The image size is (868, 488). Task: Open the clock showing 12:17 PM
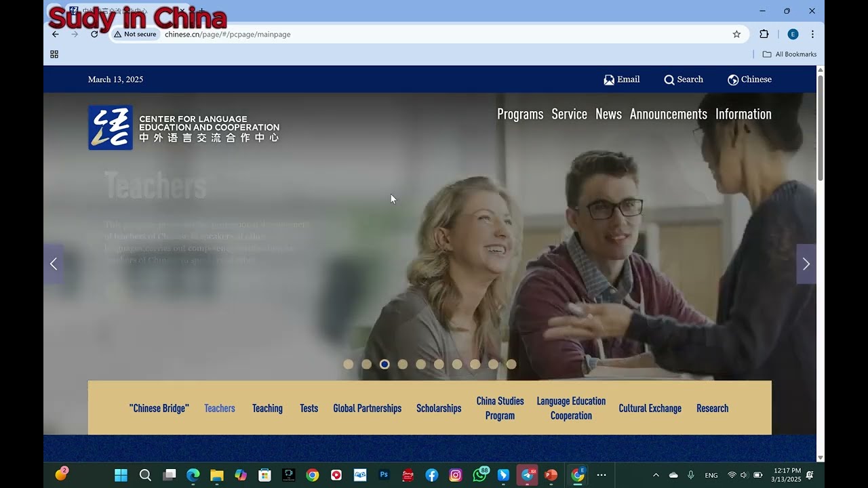coord(786,475)
